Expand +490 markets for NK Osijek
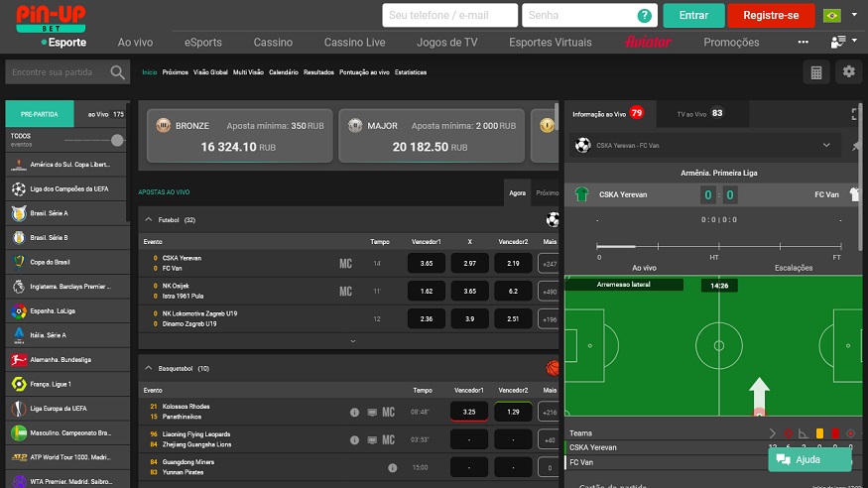The image size is (868, 488). [549, 292]
